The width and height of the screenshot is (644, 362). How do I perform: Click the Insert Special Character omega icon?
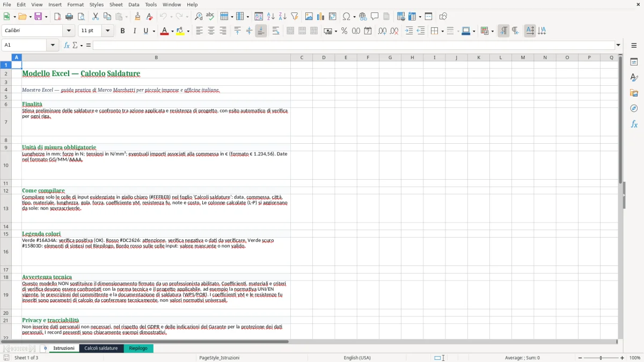(x=346, y=17)
